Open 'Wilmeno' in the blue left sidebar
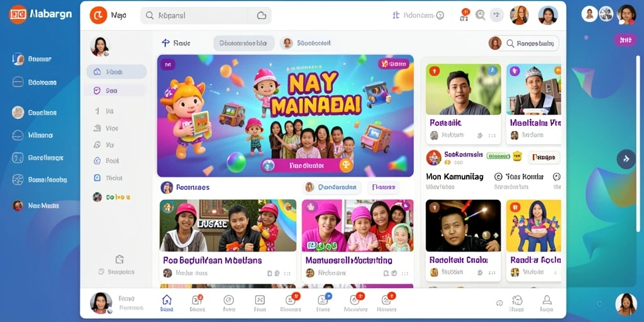 [33, 135]
